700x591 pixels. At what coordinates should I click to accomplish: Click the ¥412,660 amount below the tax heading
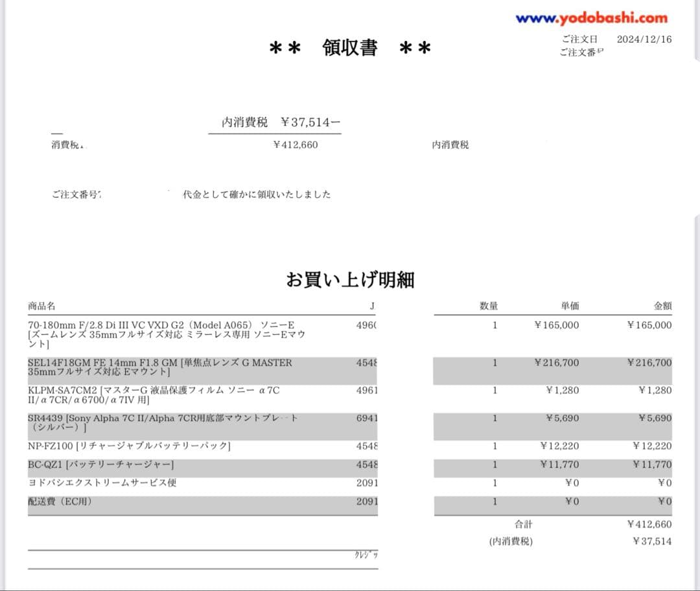pos(296,145)
